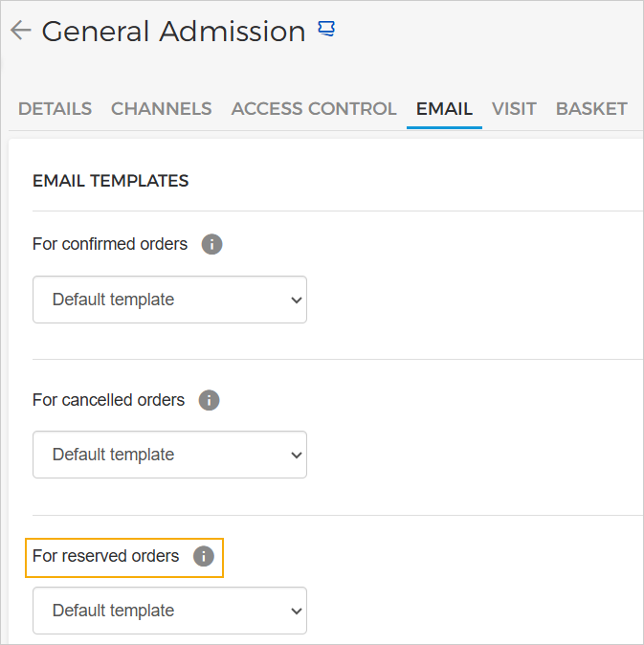Image resolution: width=644 pixels, height=645 pixels.
Task: Open the reserved orders template dropdown
Action: coord(169,611)
